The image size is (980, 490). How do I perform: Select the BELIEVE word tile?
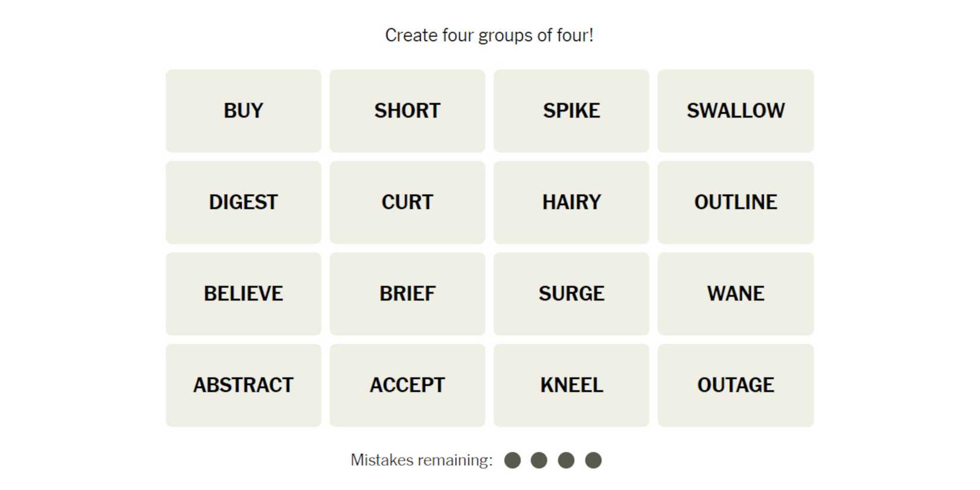coord(244,294)
